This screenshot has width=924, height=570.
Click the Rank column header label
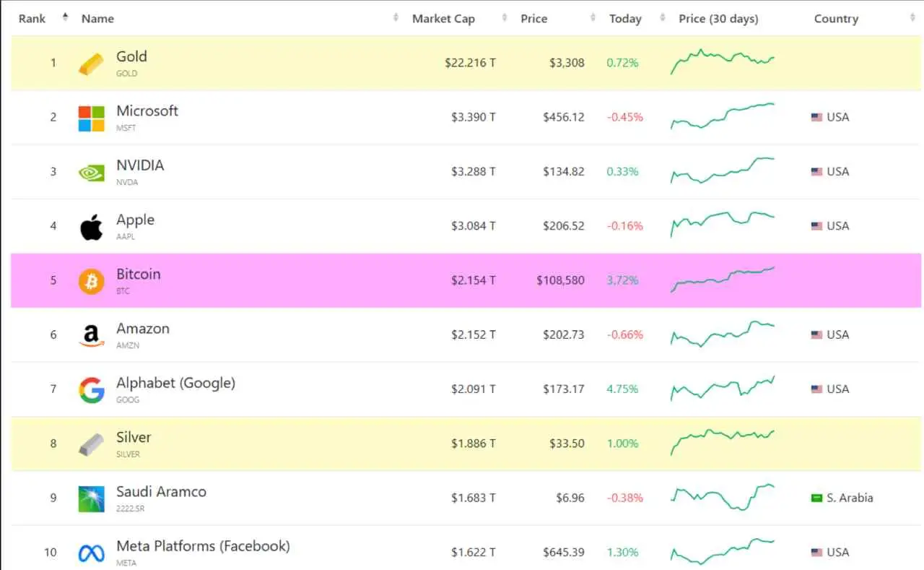pos(32,19)
